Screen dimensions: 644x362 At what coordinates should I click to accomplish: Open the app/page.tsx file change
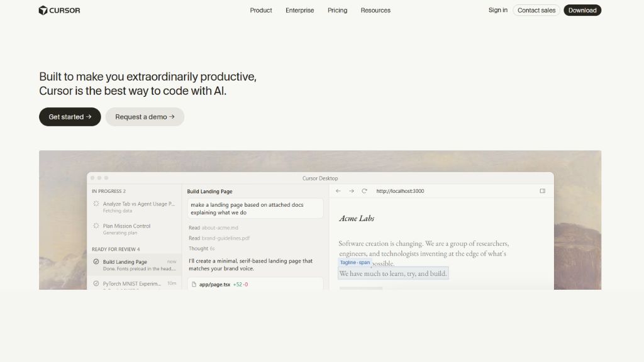255,284
